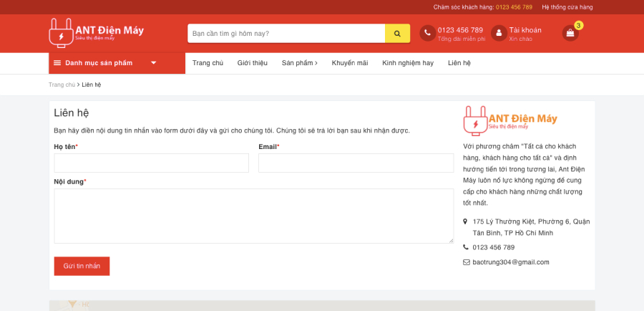This screenshot has height=311, width=644.
Task: Click the phone icon in header
Action: [x=428, y=33]
